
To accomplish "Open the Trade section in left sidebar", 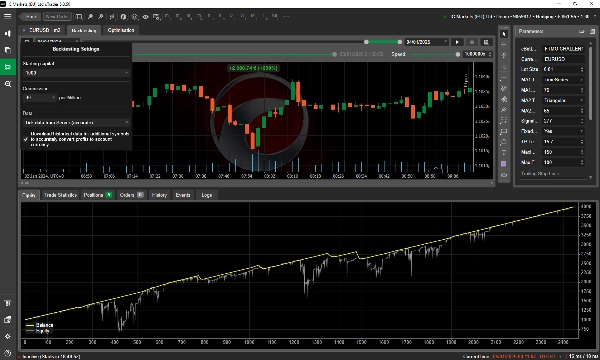I will click(7, 33).
